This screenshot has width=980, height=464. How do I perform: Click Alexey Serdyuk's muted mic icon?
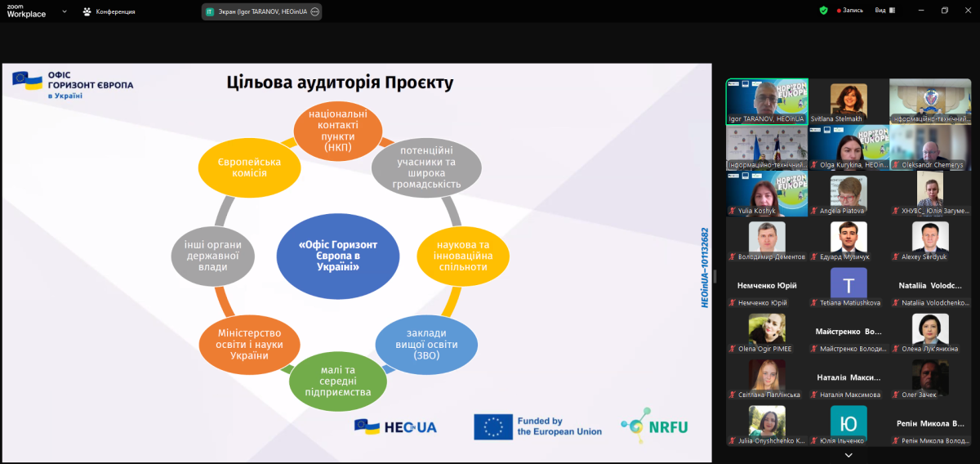896,257
